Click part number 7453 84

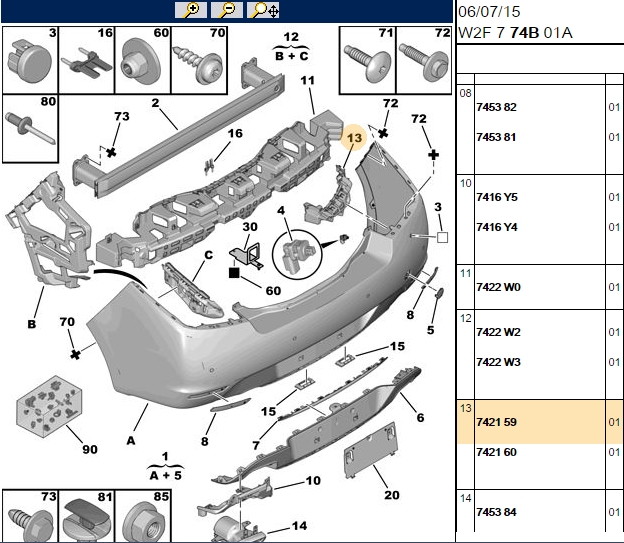tap(496, 512)
